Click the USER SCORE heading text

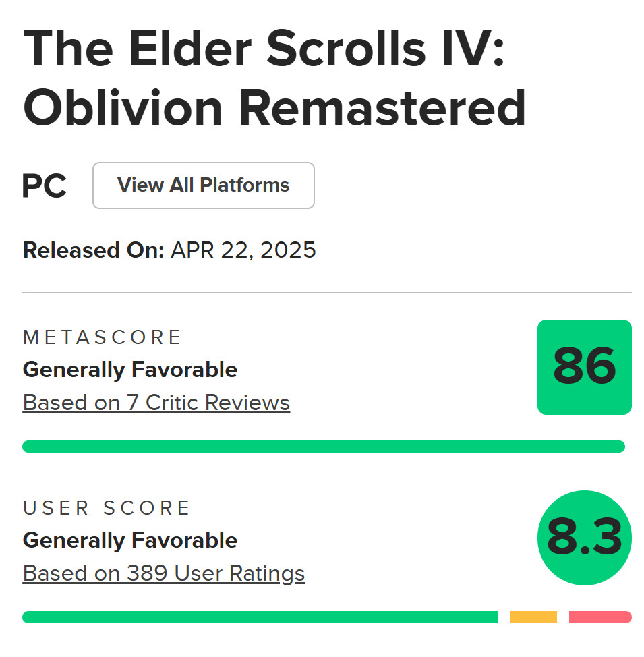coord(107,508)
